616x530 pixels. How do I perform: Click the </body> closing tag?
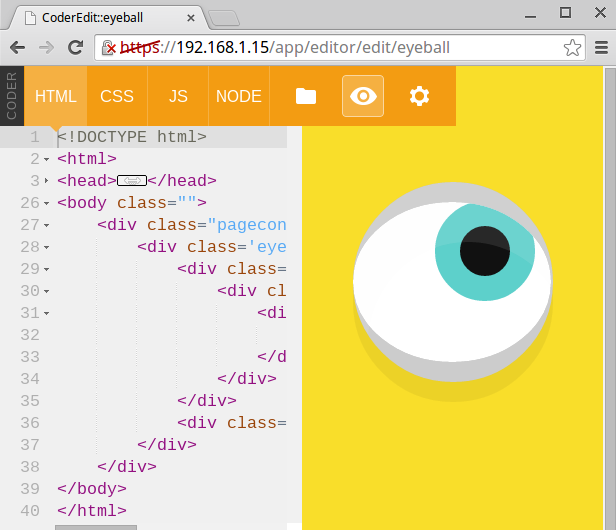(92, 489)
